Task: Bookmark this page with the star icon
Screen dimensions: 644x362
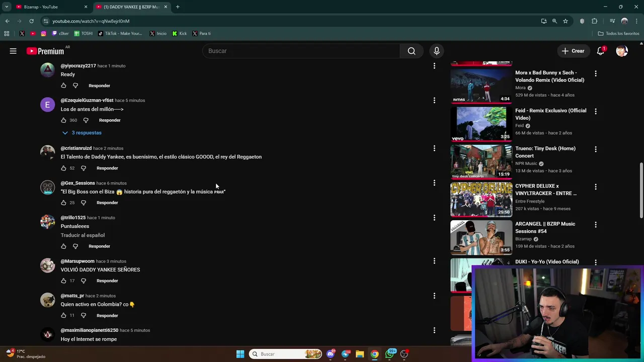Action: [566, 21]
